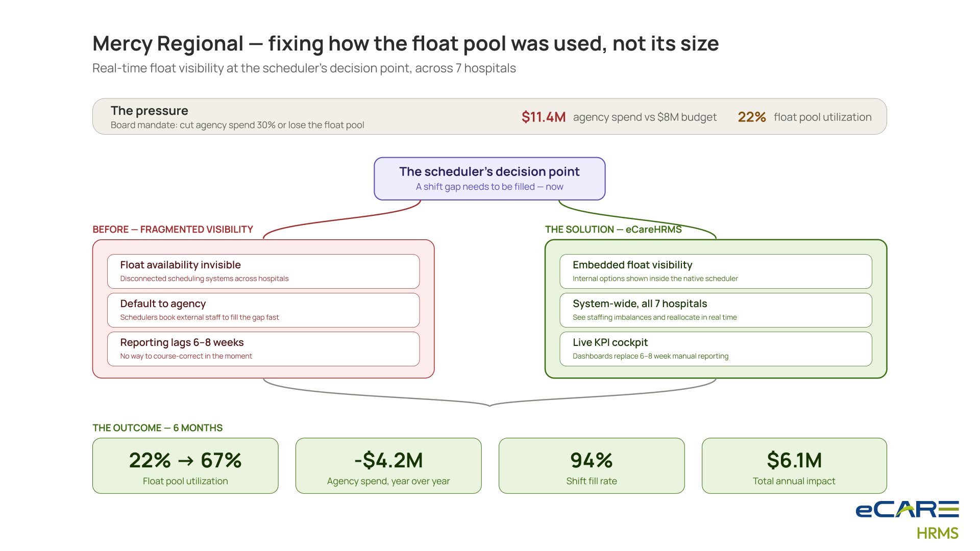This screenshot has width=980, height=551.
Task: Select 'The pressure' heading
Action: [x=150, y=111]
